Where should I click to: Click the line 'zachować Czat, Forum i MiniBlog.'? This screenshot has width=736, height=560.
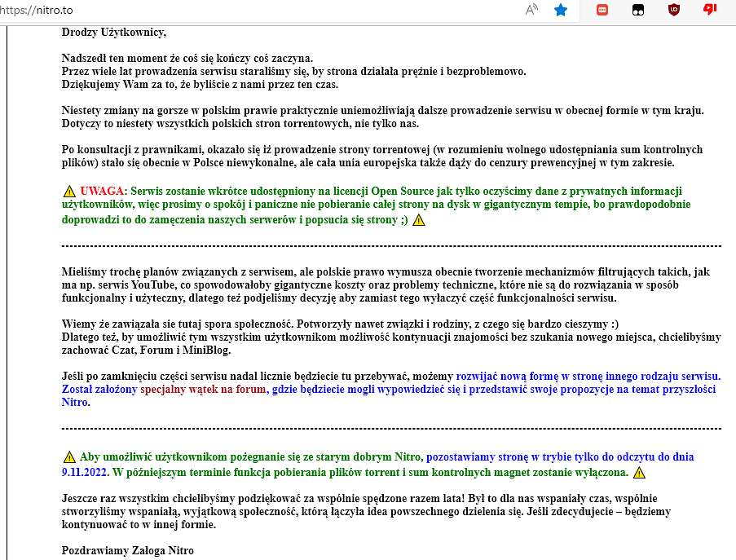pyautogui.click(x=147, y=351)
